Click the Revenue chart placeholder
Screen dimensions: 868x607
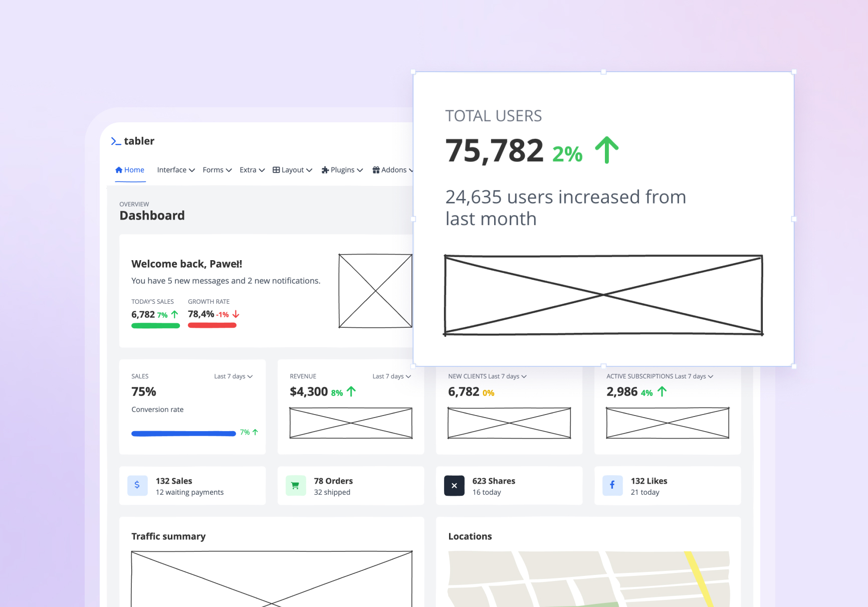pyautogui.click(x=351, y=423)
